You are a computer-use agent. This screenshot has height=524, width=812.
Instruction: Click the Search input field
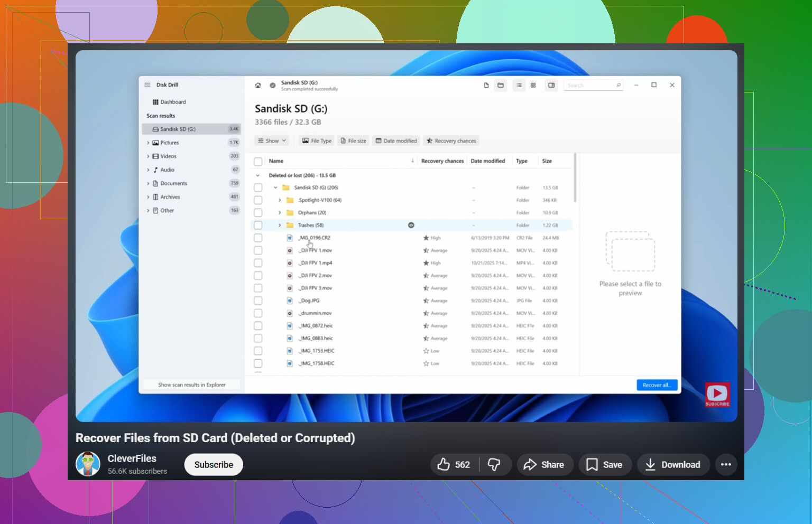(594, 85)
